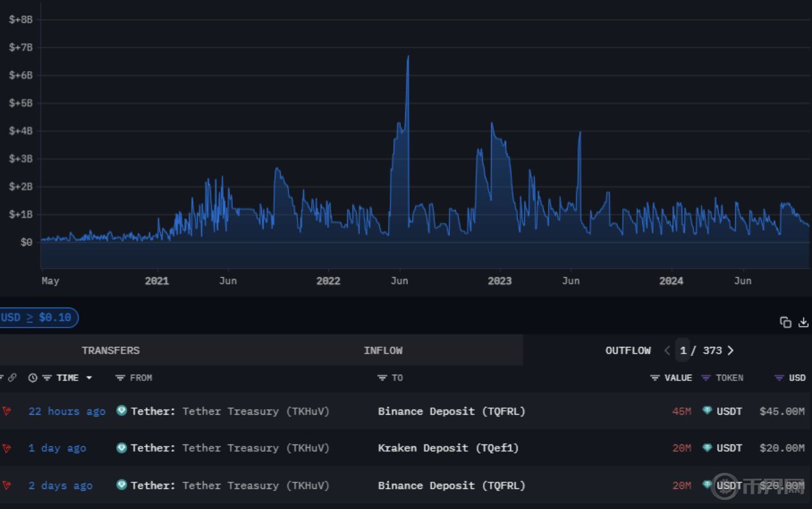Click the filter icon next to VALUE column

coord(654,378)
